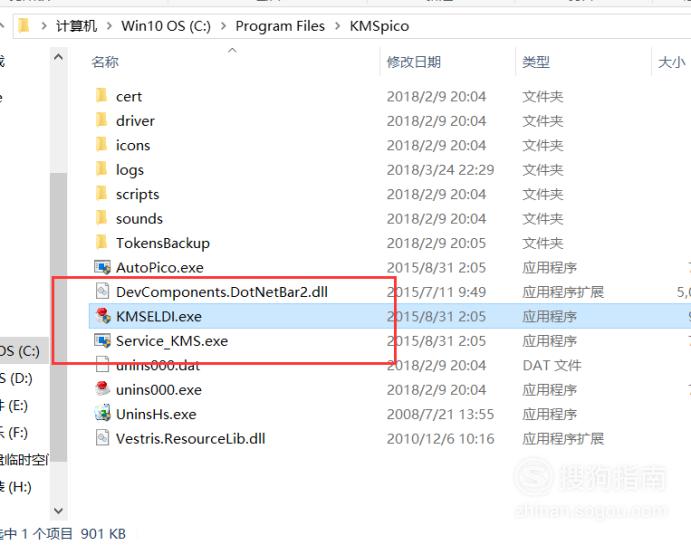Select the folder name TokensBackup
691x545 pixels.
163,243
